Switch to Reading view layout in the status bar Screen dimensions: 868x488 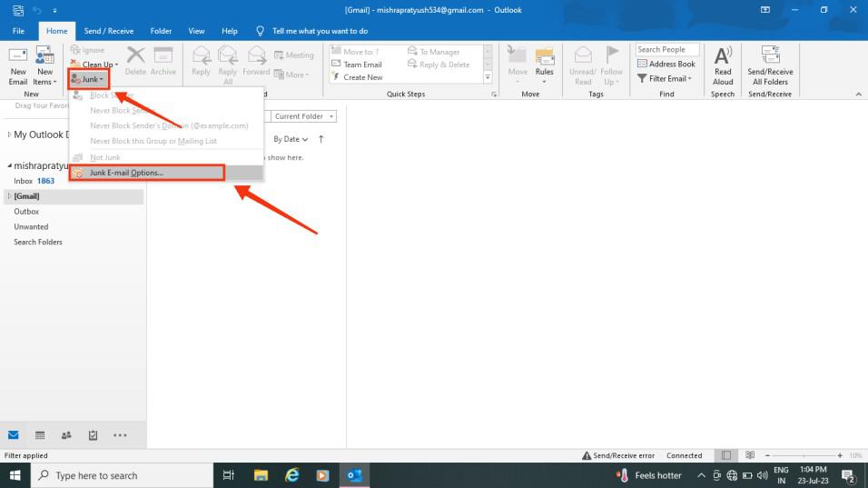point(750,455)
